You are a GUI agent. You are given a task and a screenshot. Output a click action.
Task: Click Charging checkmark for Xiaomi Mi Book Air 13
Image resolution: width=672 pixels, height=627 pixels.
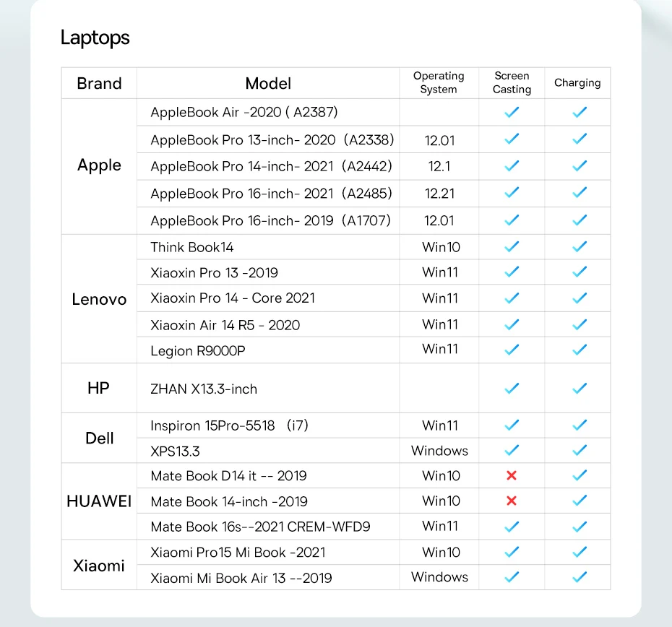(x=579, y=577)
